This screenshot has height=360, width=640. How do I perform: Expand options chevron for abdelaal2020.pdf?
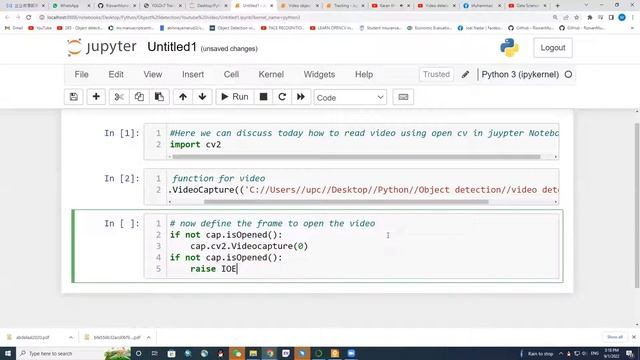tap(71, 338)
